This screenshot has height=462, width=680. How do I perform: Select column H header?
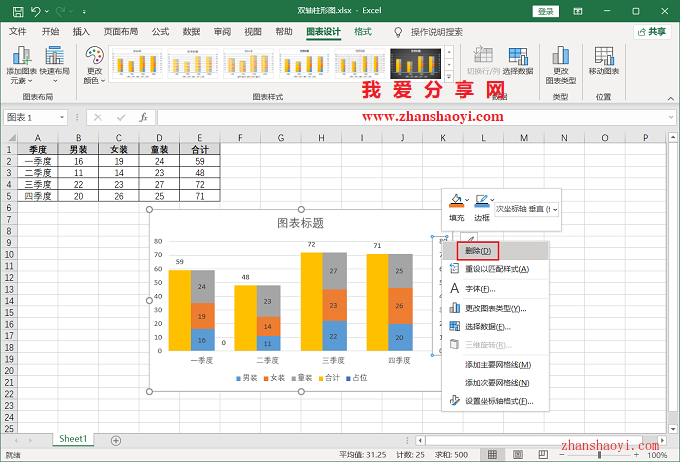click(321, 138)
